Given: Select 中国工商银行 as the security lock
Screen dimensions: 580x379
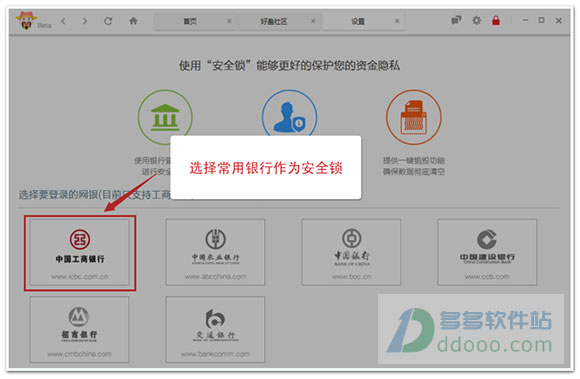Looking at the screenshot, I should 80,252.
